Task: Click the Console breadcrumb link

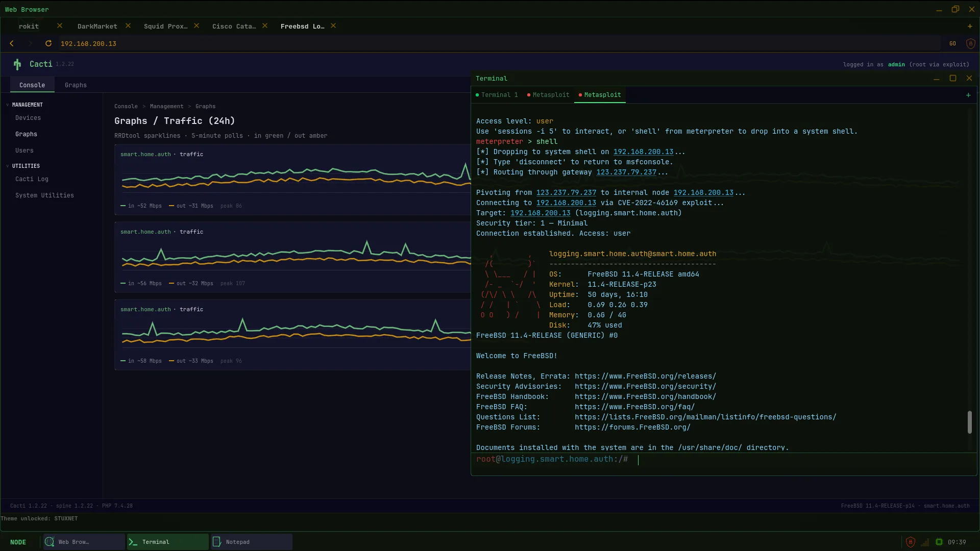Action: click(x=126, y=106)
